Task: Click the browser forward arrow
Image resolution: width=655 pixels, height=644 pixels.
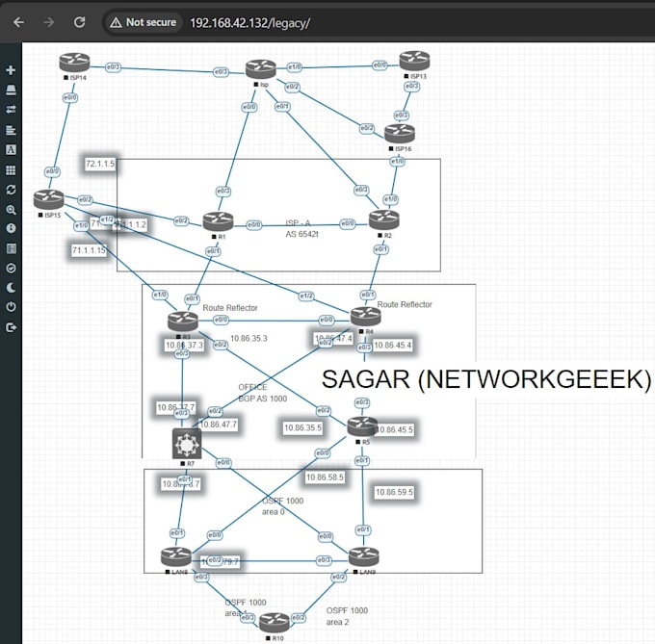Action: [x=49, y=22]
